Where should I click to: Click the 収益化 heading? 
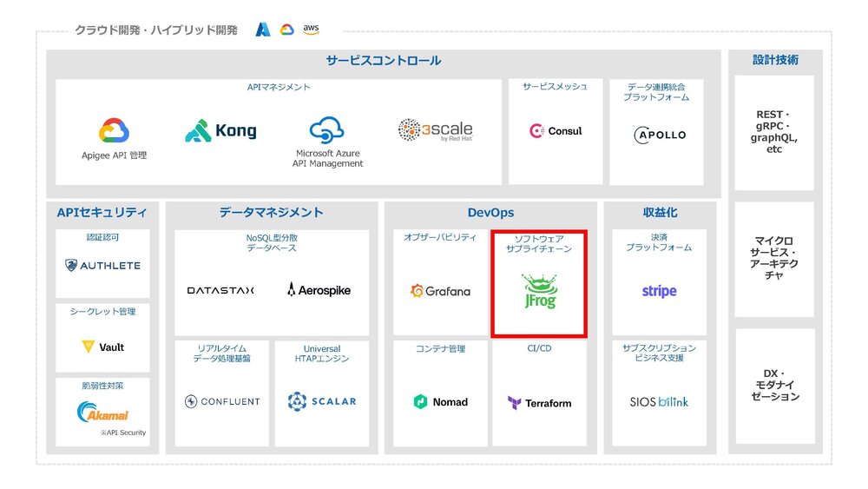tap(660, 213)
